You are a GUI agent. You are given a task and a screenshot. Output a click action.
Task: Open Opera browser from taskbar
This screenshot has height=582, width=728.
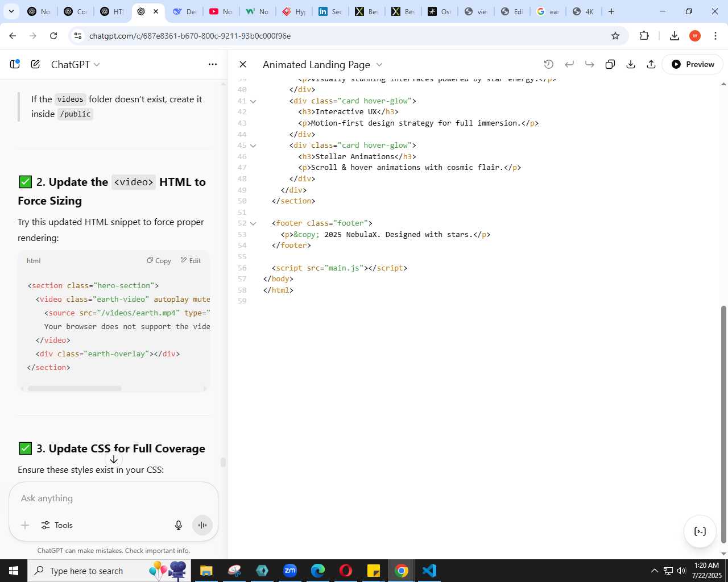pyautogui.click(x=346, y=571)
